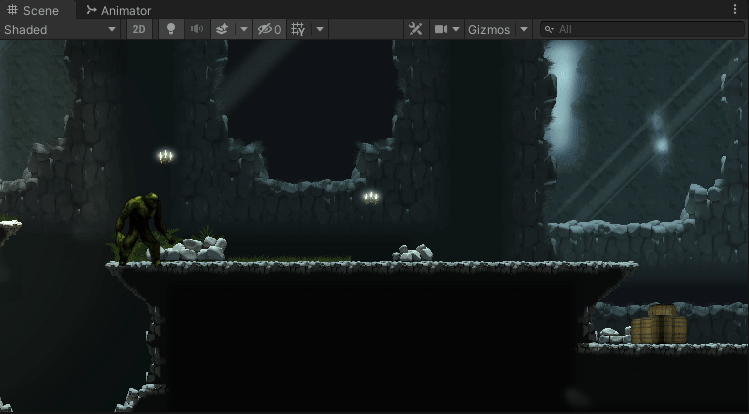Toggle the grid visibility icon
The width and height of the screenshot is (749, 414).
click(298, 30)
